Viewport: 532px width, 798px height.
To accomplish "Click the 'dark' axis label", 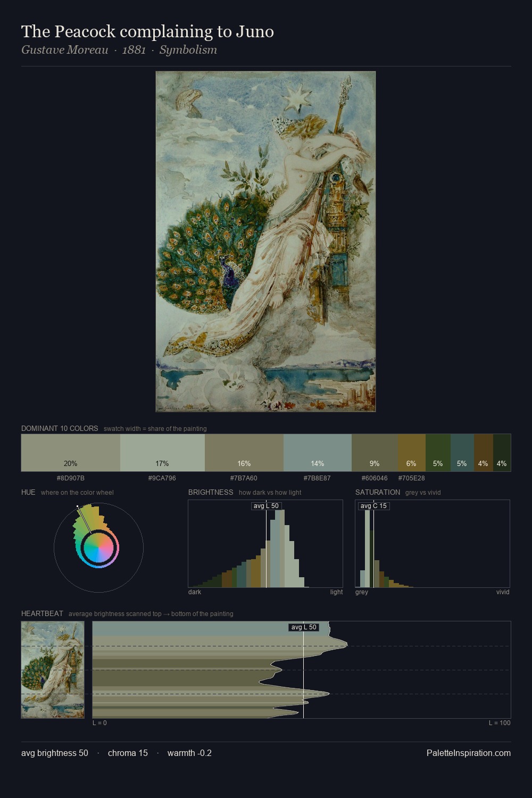I will (195, 592).
